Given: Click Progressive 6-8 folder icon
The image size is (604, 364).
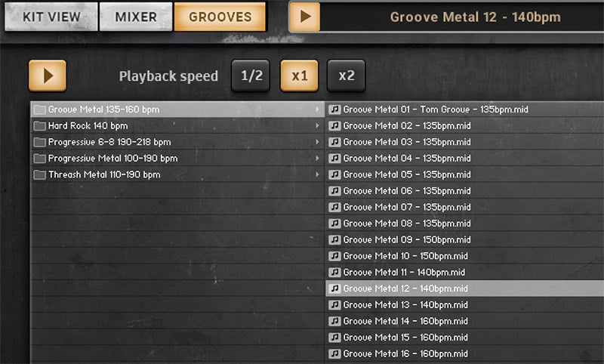Looking at the screenshot, I should tap(39, 142).
